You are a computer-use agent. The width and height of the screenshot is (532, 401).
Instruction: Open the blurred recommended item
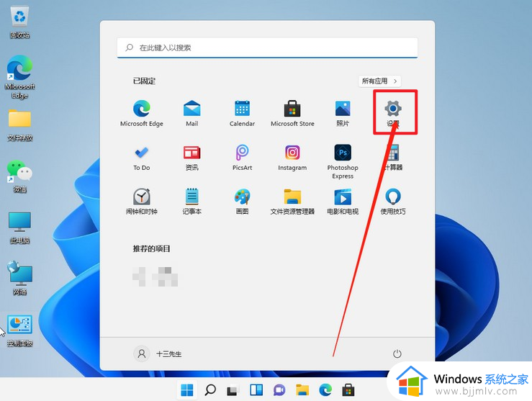pos(155,276)
